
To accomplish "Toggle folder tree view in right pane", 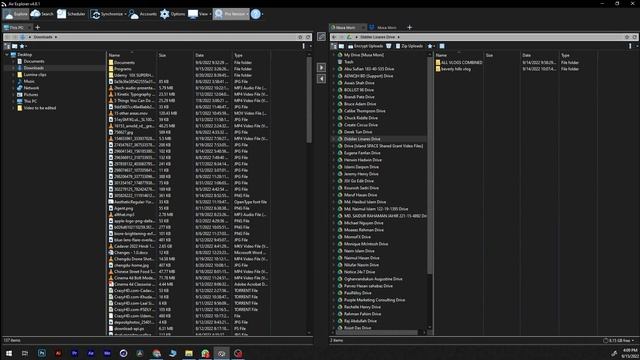I will point(334,46).
